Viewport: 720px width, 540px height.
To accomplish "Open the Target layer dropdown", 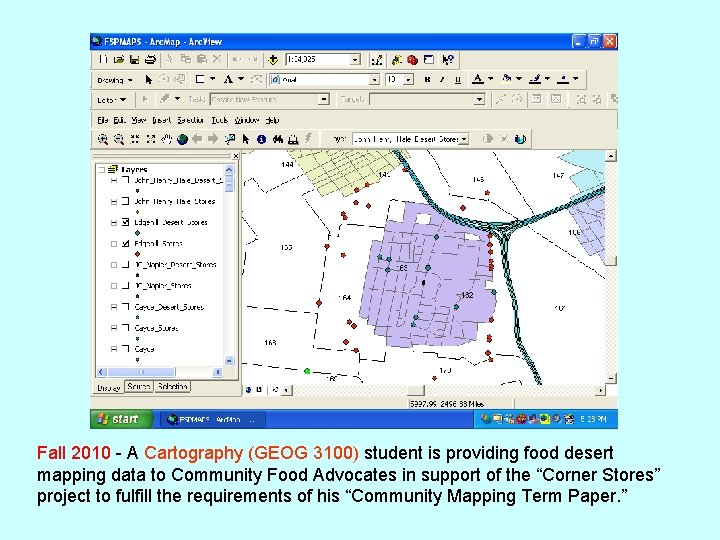I will coord(479,99).
